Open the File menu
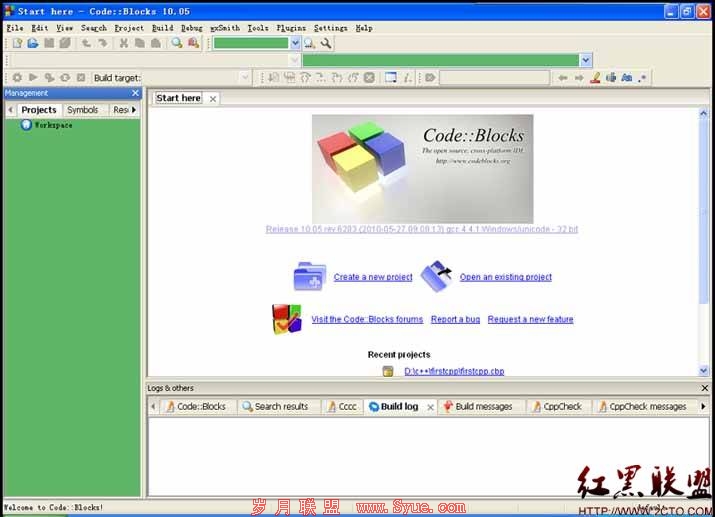 (15, 28)
